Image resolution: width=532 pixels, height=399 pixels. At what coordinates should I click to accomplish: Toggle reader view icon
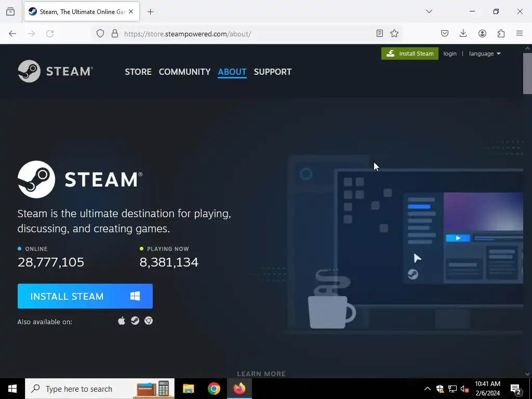tap(380, 33)
